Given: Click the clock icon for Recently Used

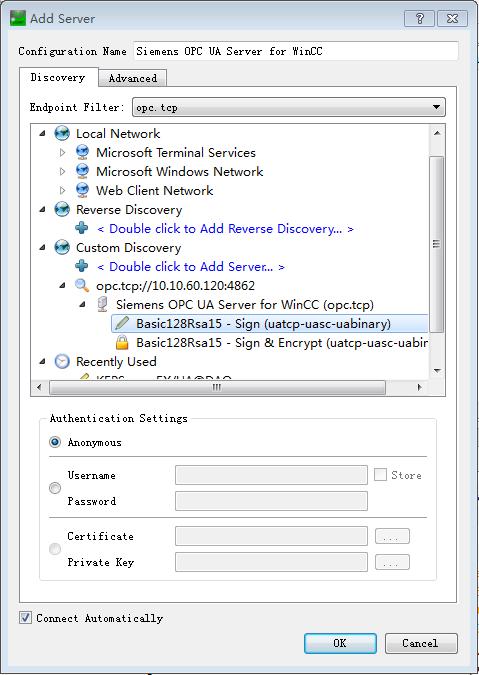Looking at the screenshot, I should pyautogui.click(x=62, y=362).
